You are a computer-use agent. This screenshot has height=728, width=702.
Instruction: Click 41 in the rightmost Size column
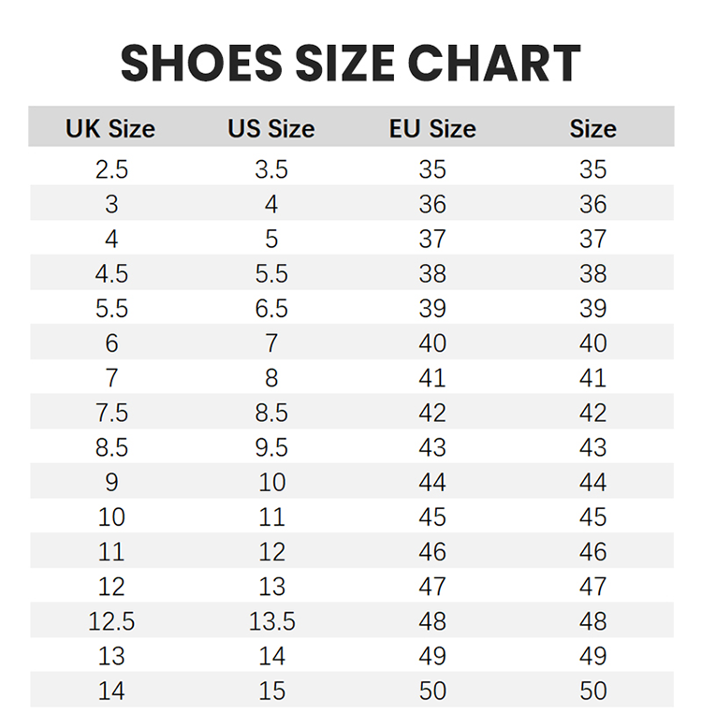click(x=592, y=378)
